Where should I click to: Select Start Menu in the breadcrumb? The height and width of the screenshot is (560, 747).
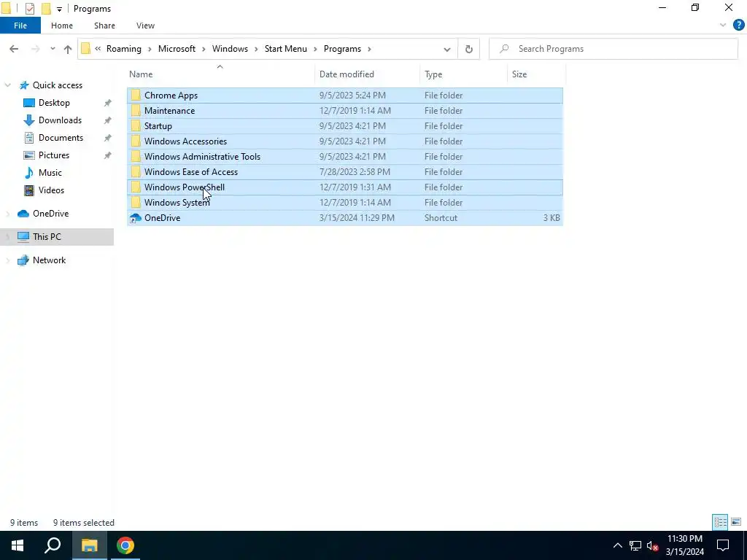[286, 49]
